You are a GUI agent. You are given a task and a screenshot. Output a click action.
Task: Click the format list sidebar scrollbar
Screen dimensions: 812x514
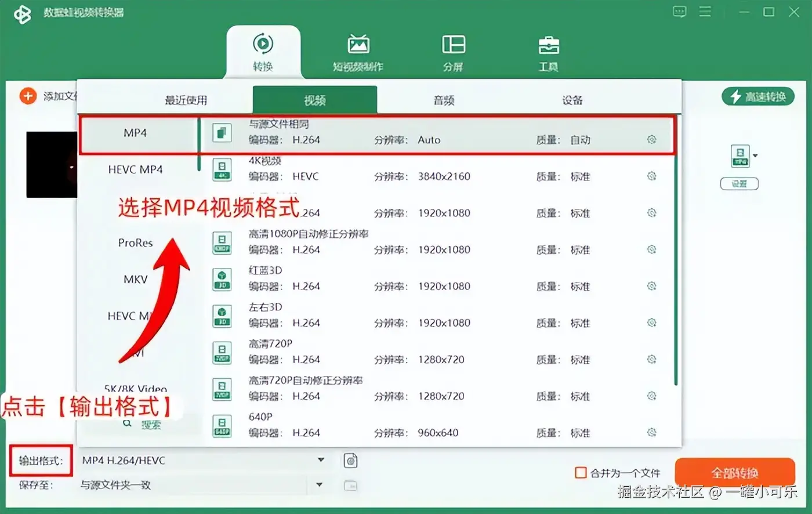click(199, 144)
